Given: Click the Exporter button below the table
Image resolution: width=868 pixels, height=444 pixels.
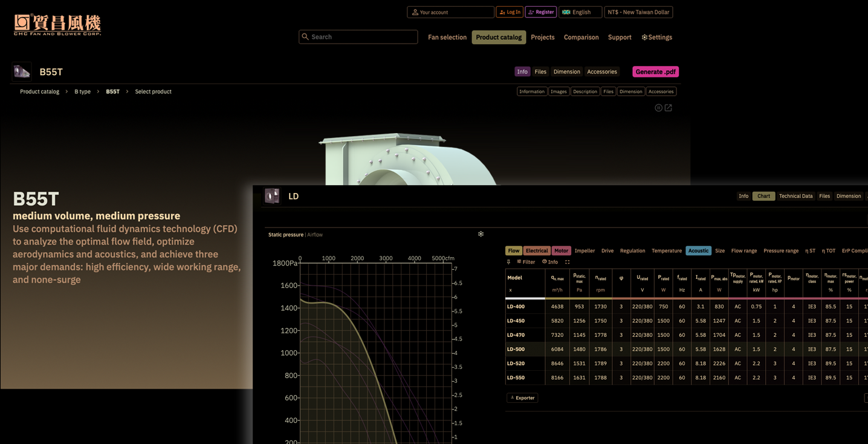Looking at the screenshot, I should click(x=522, y=398).
